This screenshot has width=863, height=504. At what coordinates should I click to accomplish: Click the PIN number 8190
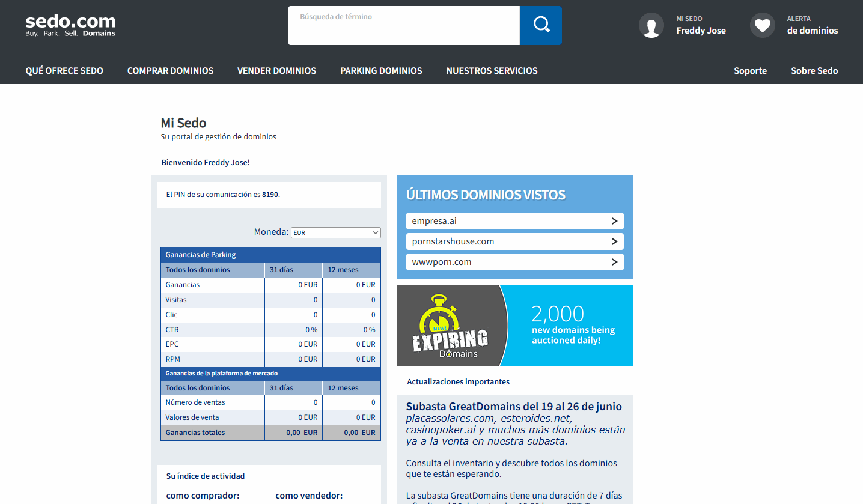point(270,195)
